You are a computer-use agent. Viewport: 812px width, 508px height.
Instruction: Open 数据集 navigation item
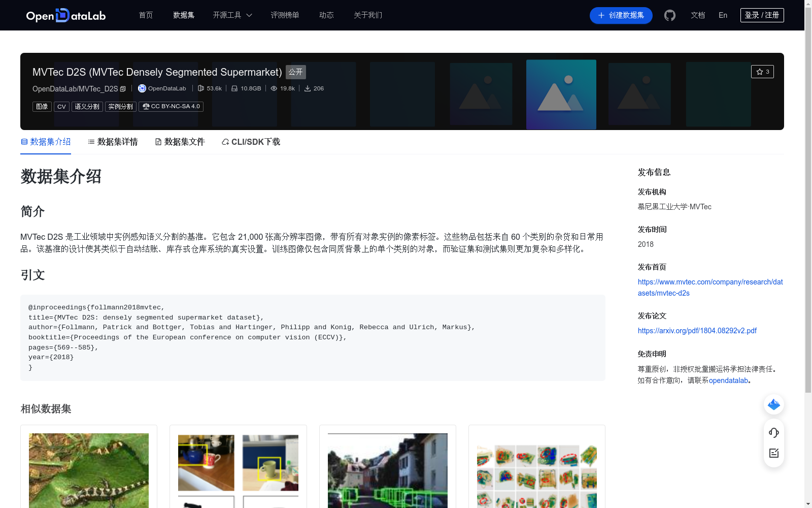pyautogui.click(x=184, y=15)
